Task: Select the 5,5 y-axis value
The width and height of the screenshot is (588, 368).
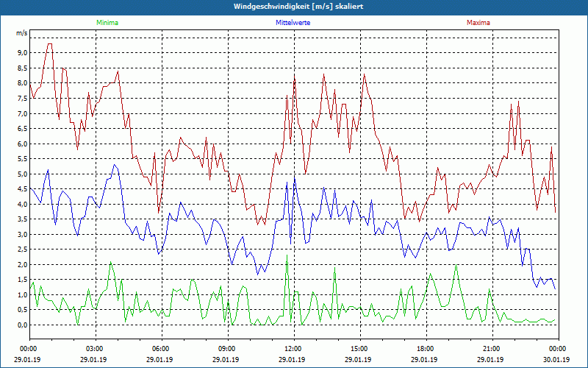Action: click(x=23, y=159)
